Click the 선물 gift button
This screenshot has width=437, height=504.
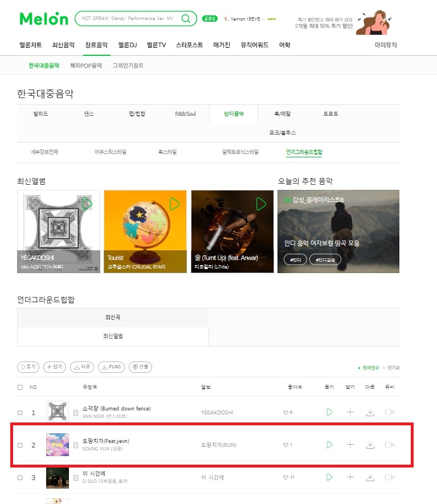click(140, 367)
